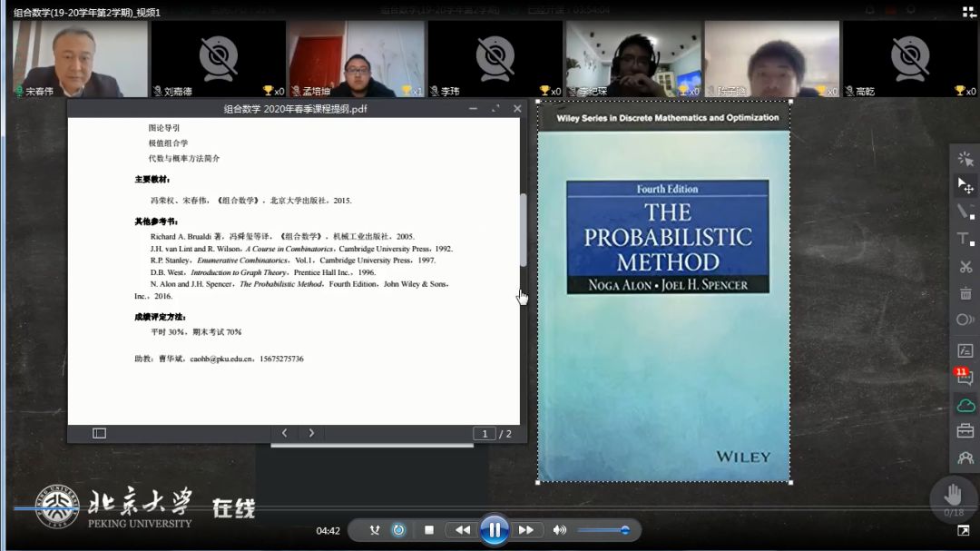Click trophy icon on 李玮 tile
The height and width of the screenshot is (551, 980).
545,91
